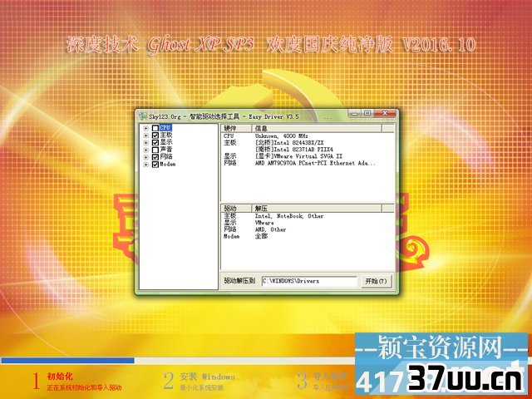Click the 硬件 column header
Screen dimensions: 532x399
click(236, 128)
